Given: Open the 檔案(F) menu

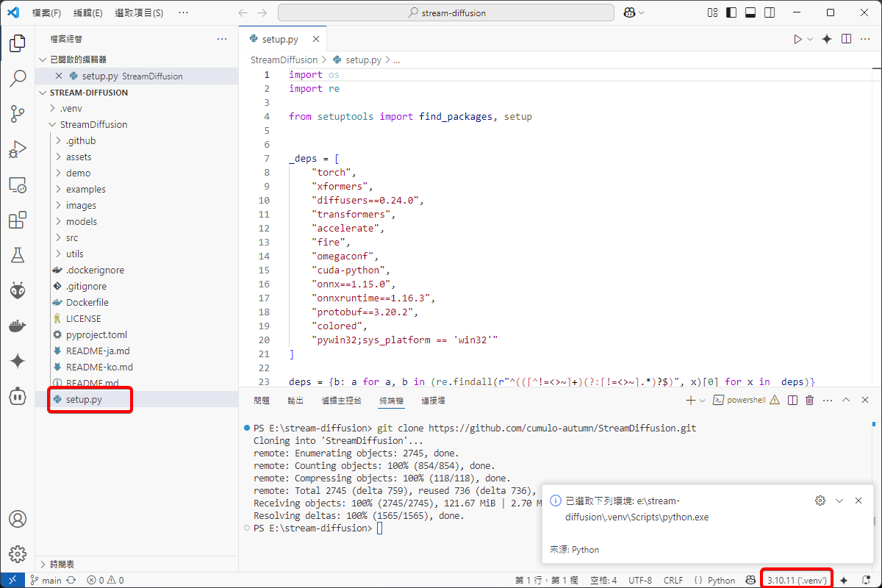Looking at the screenshot, I should pos(46,13).
